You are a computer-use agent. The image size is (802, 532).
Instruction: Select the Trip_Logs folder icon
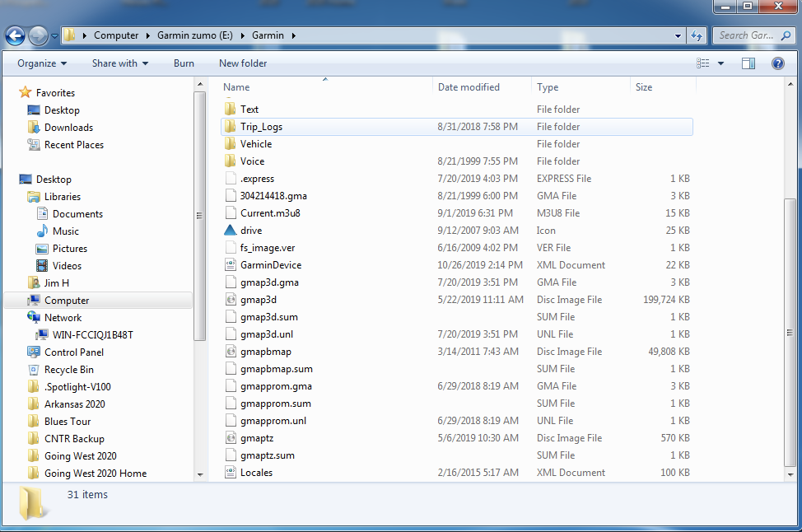click(x=231, y=127)
